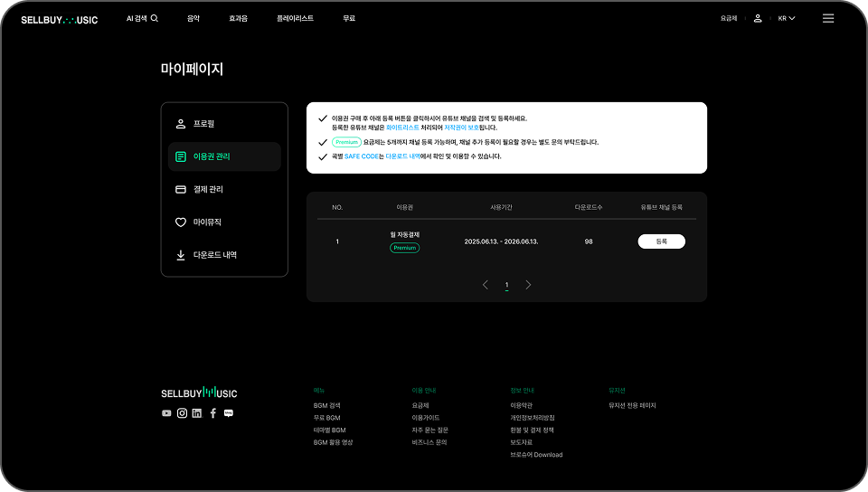Click the 프로필 person icon in sidebar
This screenshot has height=492, width=868.
[181, 124]
